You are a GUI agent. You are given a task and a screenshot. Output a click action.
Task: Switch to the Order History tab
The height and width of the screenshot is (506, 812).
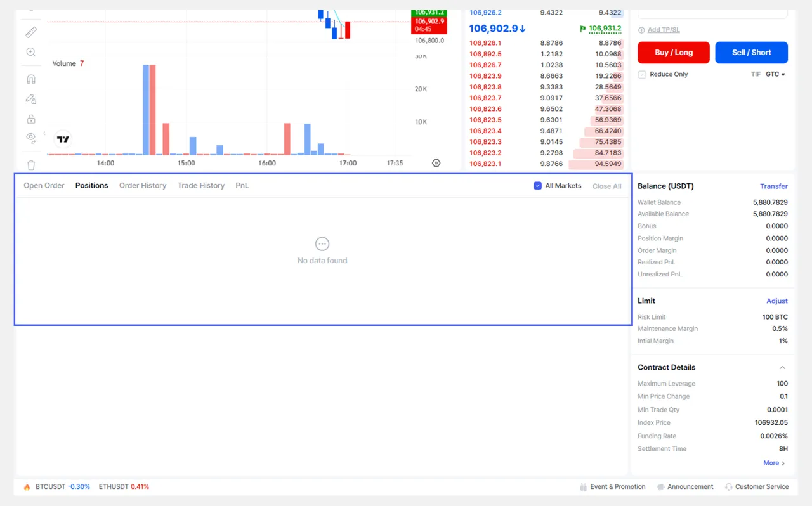click(143, 186)
